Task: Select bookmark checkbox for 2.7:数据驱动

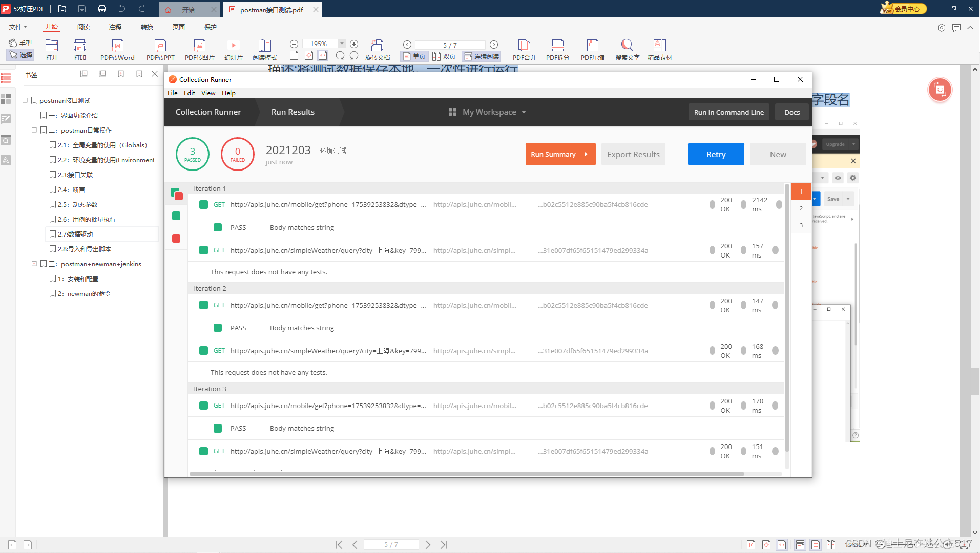Action: [53, 234]
